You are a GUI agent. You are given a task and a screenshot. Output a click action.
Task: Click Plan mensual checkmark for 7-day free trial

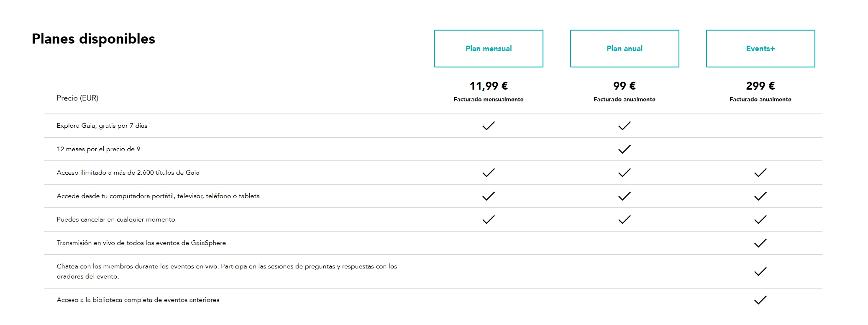[x=489, y=126]
